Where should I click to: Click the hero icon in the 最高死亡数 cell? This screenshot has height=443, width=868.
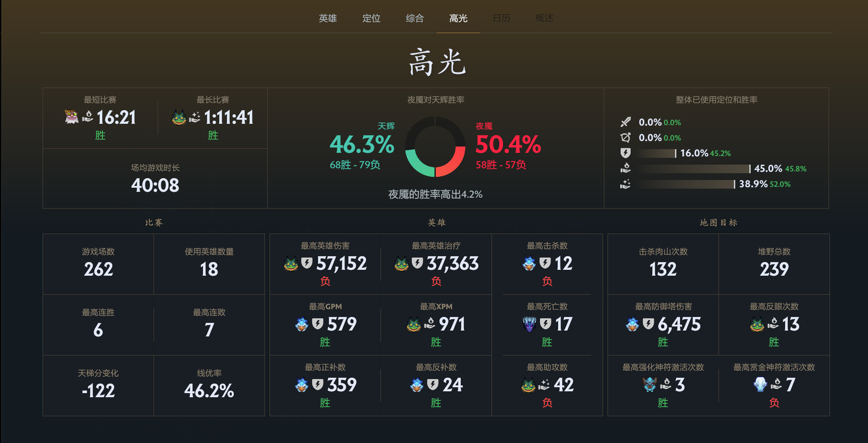click(x=529, y=325)
